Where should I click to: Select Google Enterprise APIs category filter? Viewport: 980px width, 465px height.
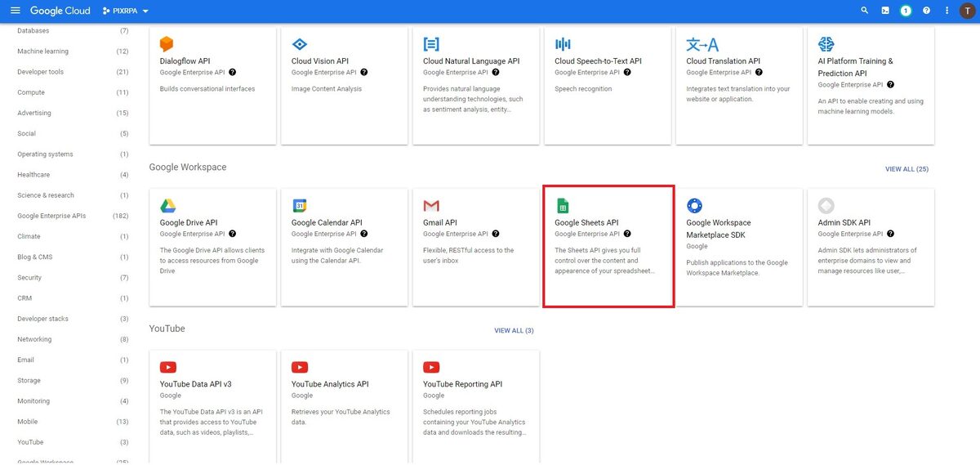click(x=51, y=216)
